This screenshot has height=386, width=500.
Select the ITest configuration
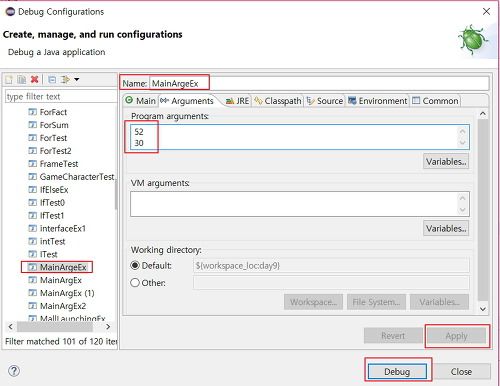coord(49,254)
